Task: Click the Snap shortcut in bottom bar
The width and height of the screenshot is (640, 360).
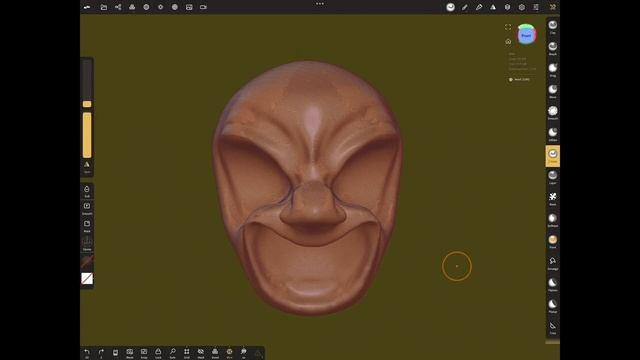Action: tap(144, 353)
